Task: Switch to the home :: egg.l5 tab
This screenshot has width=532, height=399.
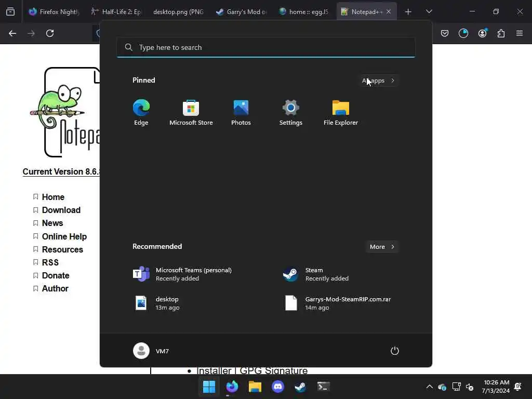Action: click(303, 11)
